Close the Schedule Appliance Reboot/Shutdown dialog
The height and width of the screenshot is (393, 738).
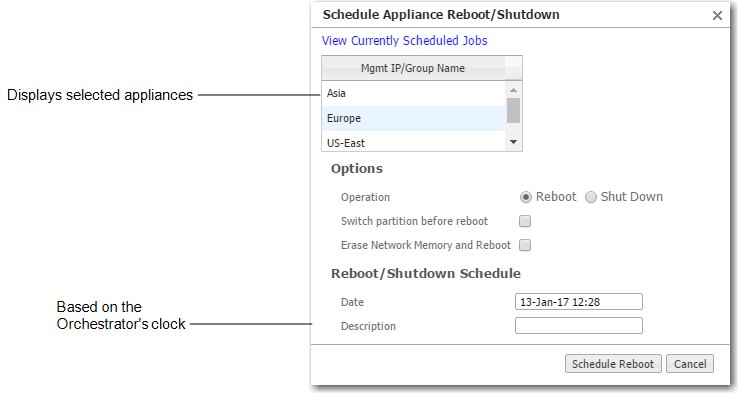pos(717,16)
